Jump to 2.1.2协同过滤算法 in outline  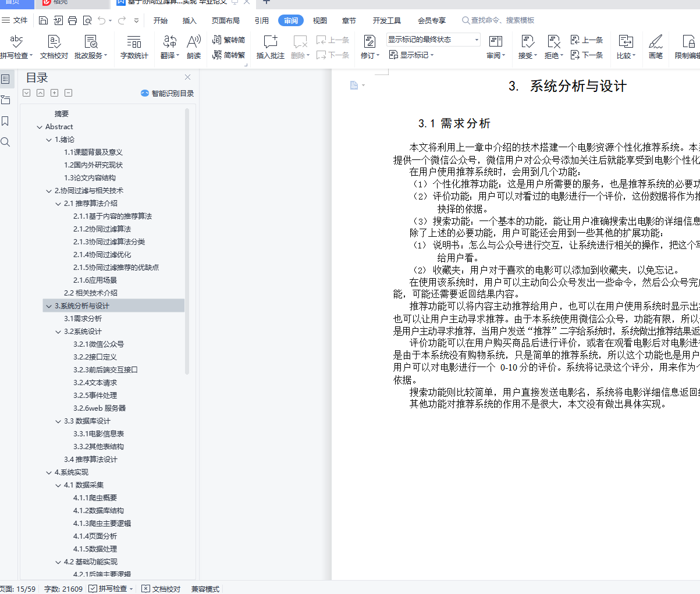click(x=102, y=229)
